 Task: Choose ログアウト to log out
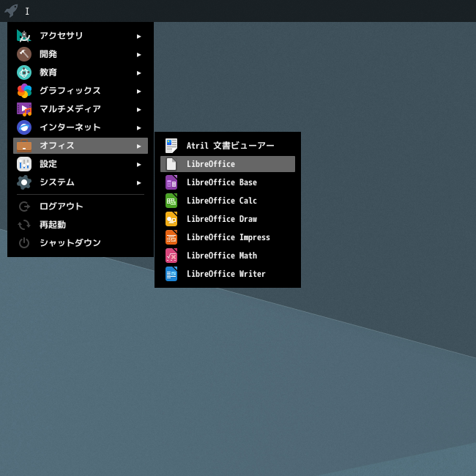point(81,207)
